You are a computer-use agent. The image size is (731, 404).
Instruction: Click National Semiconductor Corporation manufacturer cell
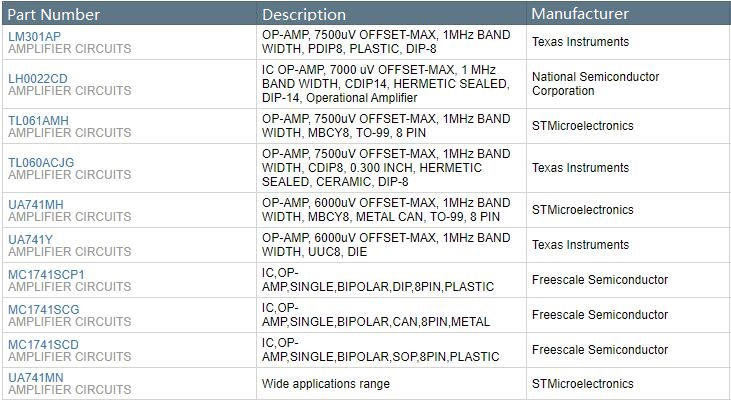[595, 84]
